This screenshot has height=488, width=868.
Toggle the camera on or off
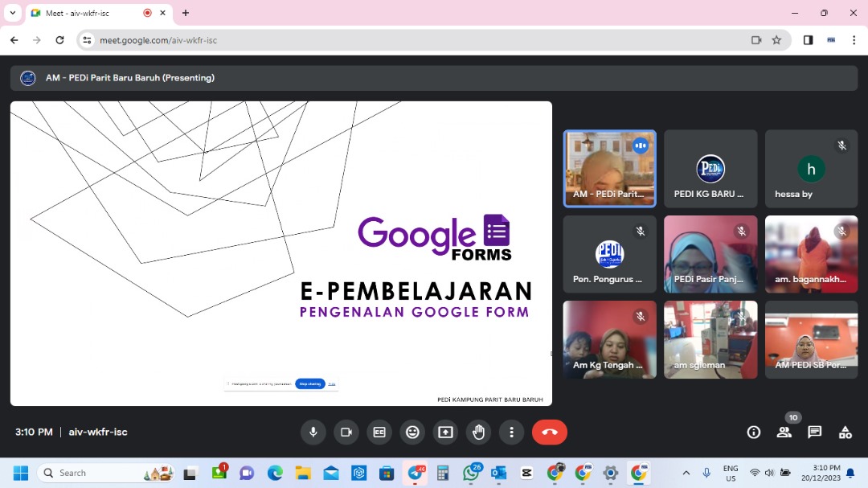tap(346, 433)
